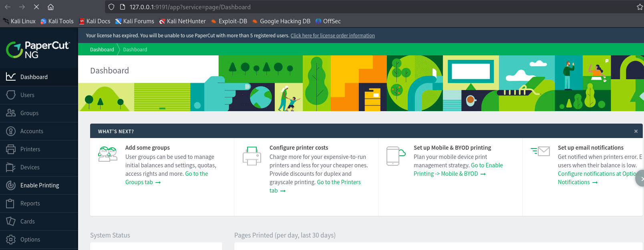The height and width of the screenshot is (250, 644).
Task: Click the Enable Printing icon in sidebar
Action: 11,185
